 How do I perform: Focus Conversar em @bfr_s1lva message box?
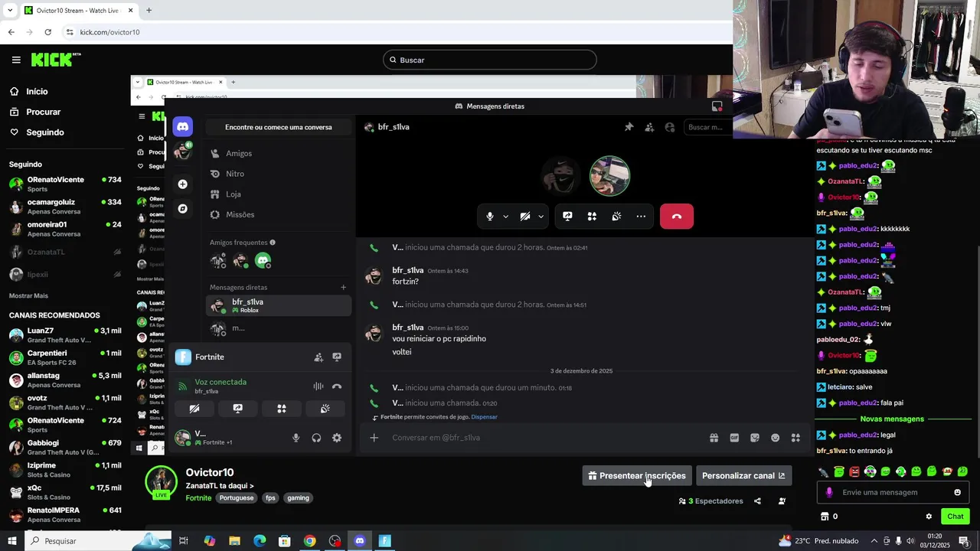[544, 438]
